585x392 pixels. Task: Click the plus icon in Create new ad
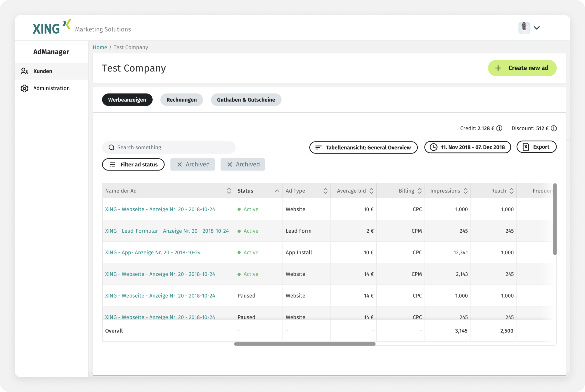(498, 68)
